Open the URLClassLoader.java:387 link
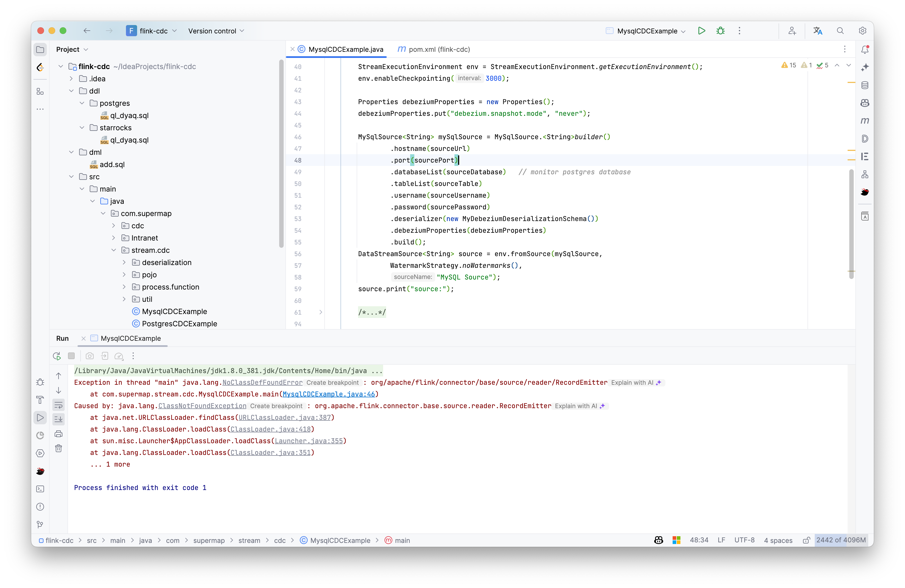Screen dimensions: 905x588 click(x=284, y=417)
